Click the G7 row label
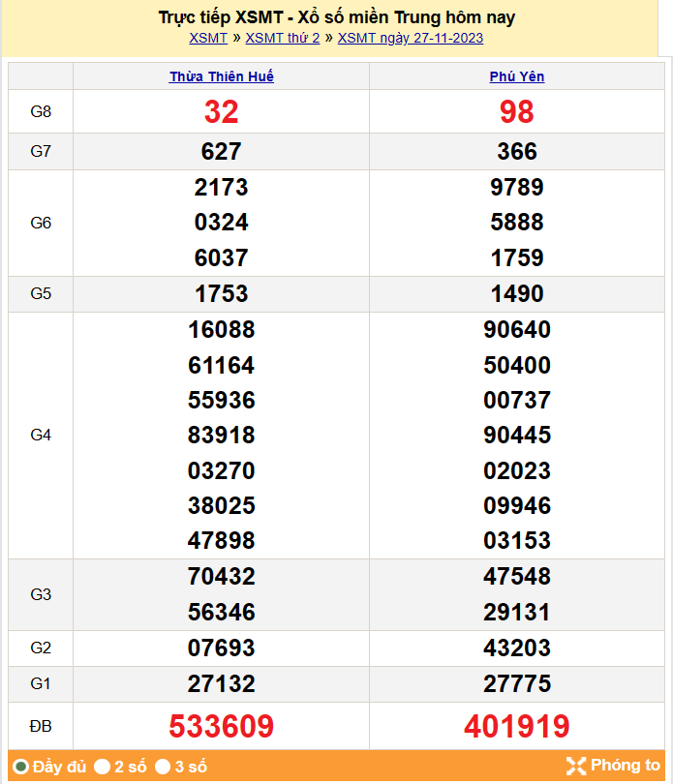 (41, 151)
